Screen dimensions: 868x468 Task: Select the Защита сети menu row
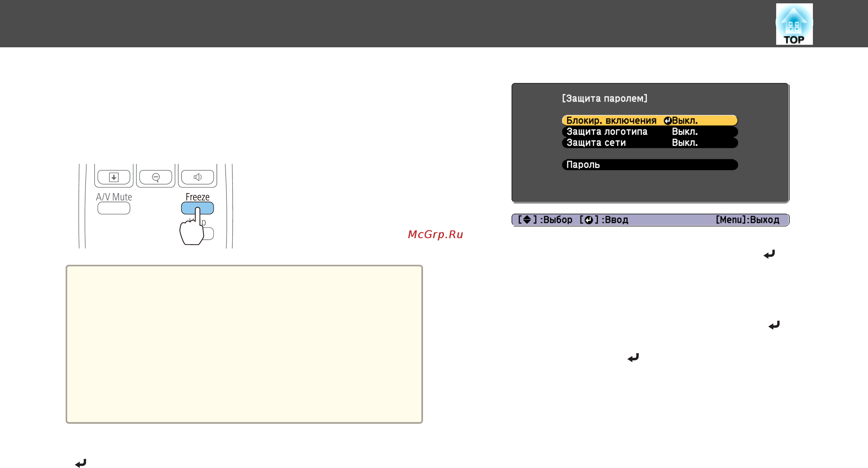tap(650, 142)
